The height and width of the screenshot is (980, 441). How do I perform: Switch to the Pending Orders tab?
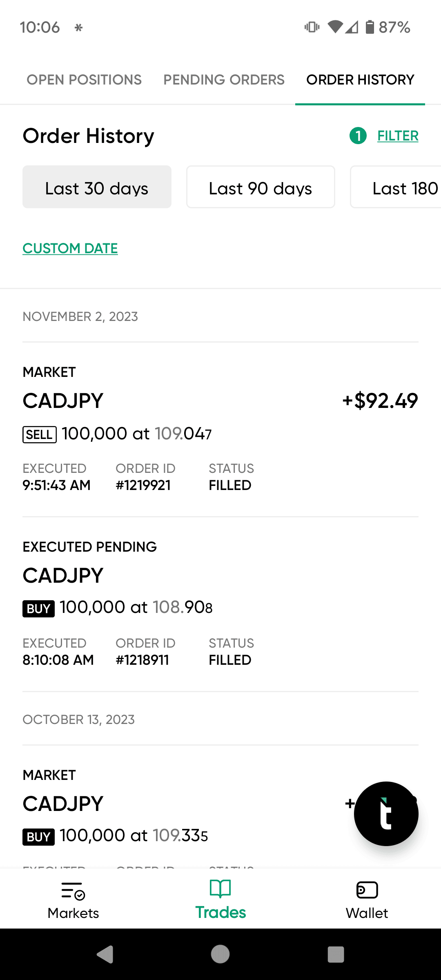(x=224, y=80)
